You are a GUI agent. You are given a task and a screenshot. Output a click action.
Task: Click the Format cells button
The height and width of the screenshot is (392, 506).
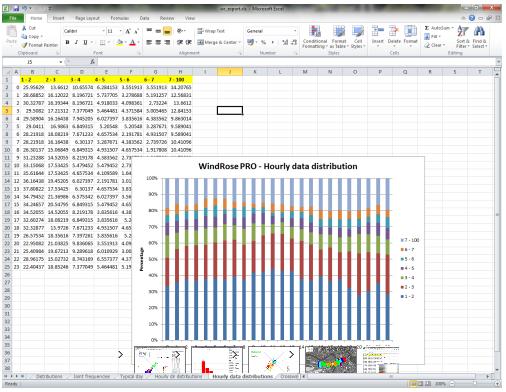pos(410,36)
